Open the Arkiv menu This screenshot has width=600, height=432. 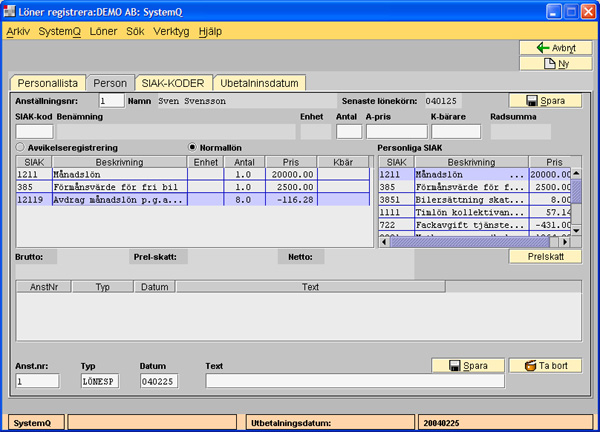click(x=18, y=31)
